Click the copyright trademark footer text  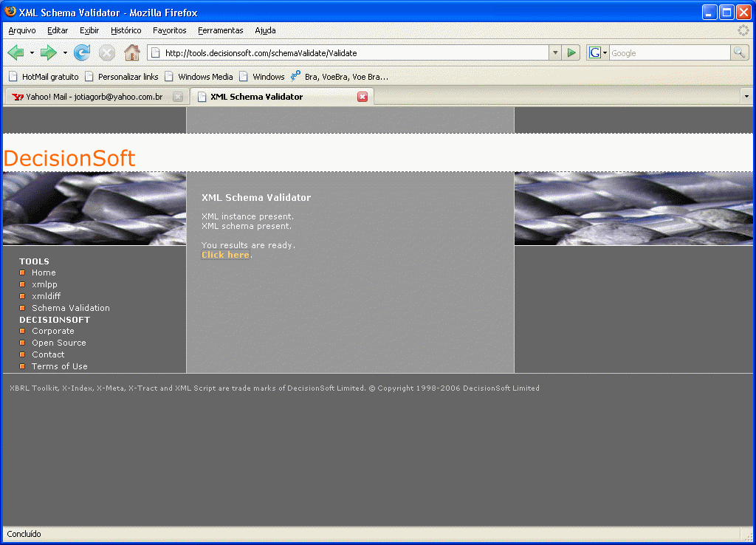click(275, 388)
